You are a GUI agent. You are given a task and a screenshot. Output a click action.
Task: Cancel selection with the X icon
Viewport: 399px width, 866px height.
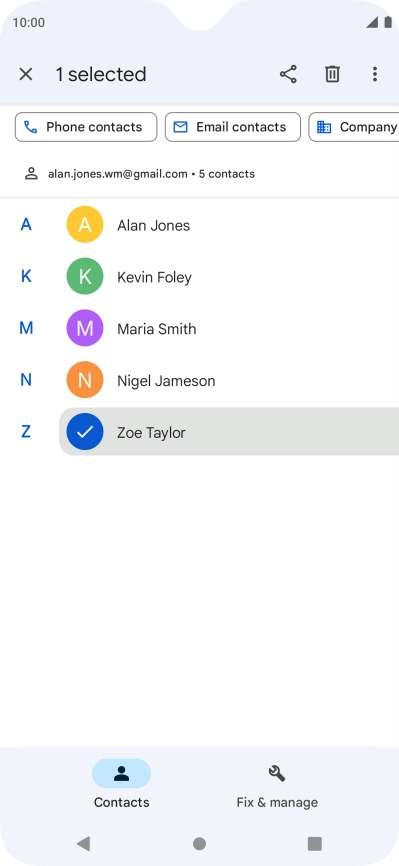tap(26, 74)
